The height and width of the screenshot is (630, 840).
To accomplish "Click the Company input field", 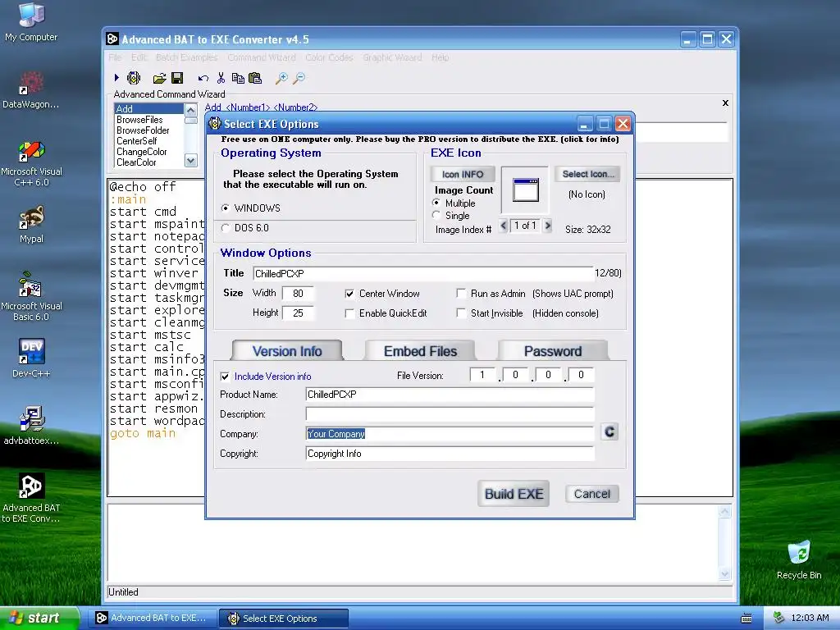I will pos(450,434).
